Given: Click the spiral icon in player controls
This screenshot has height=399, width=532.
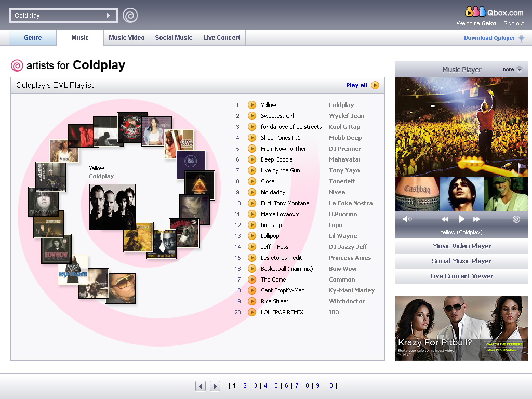Looking at the screenshot, I should click(516, 219).
